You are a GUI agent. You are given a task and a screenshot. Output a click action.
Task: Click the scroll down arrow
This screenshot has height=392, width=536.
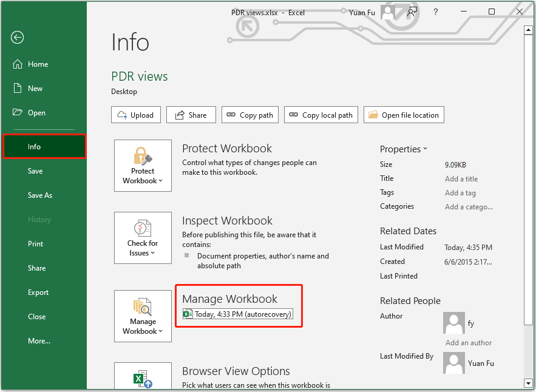pyautogui.click(x=528, y=383)
